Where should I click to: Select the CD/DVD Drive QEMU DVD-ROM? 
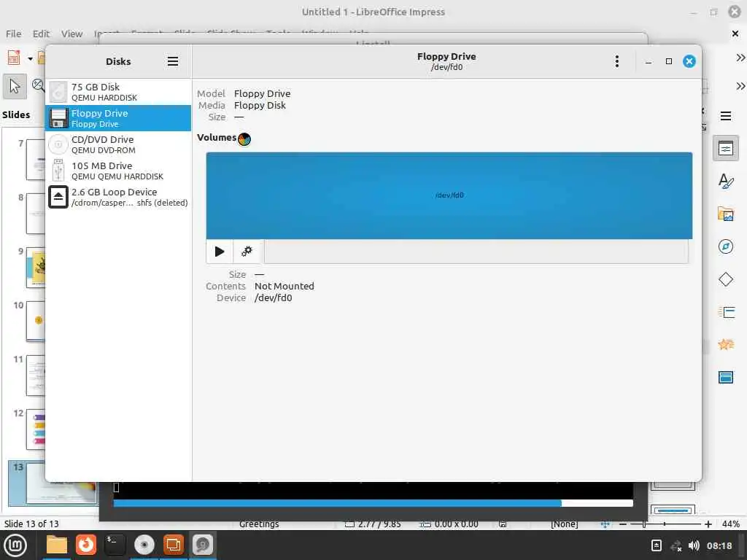[x=118, y=144]
